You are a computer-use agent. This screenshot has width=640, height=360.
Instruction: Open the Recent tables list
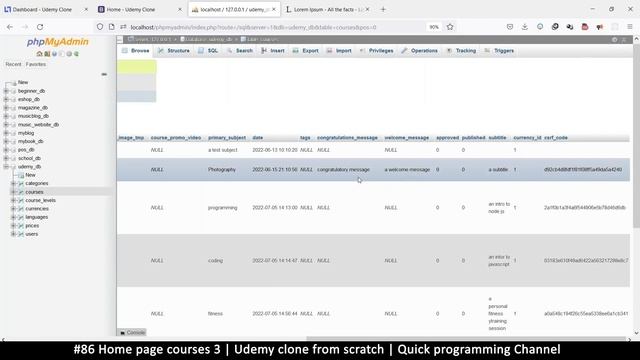click(x=13, y=64)
